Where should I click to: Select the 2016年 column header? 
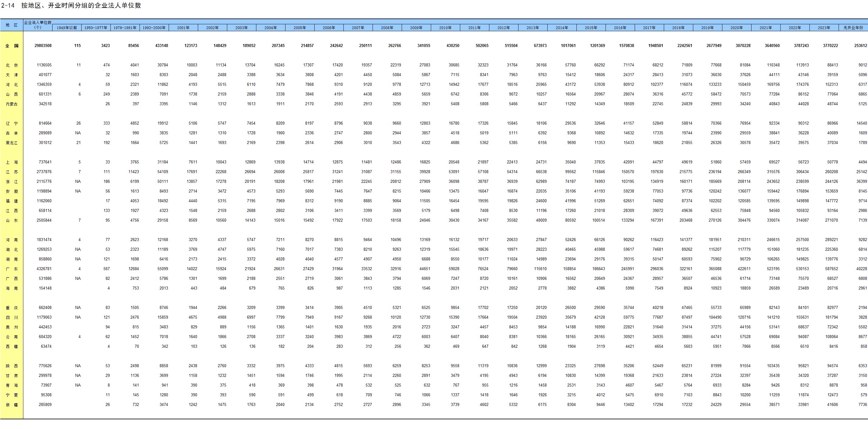coord(620,28)
